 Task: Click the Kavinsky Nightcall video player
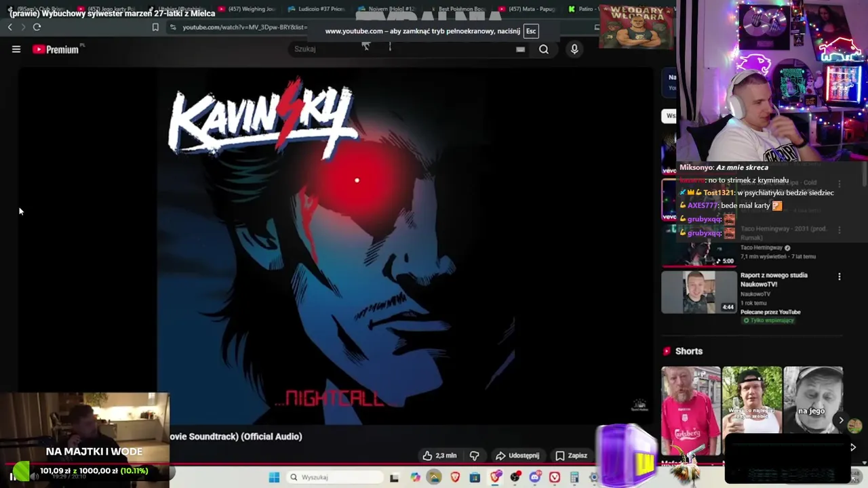(336, 245)
